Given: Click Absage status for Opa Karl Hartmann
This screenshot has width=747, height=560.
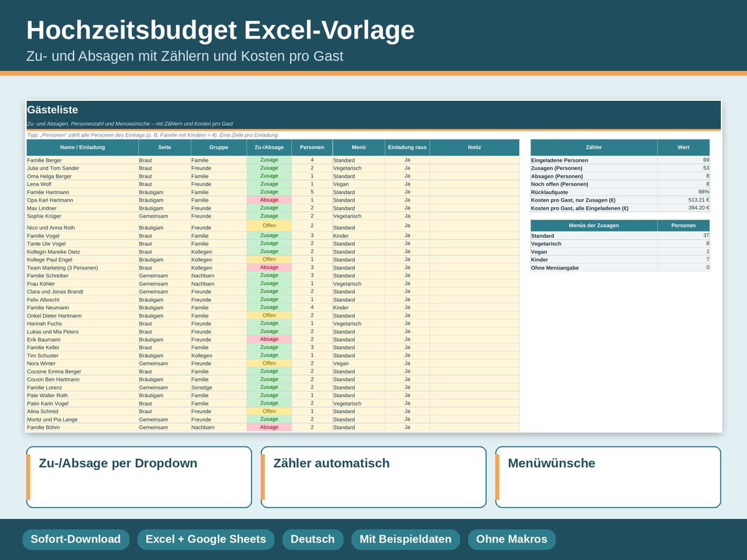Looking at the screenshot, I should 269,200.
